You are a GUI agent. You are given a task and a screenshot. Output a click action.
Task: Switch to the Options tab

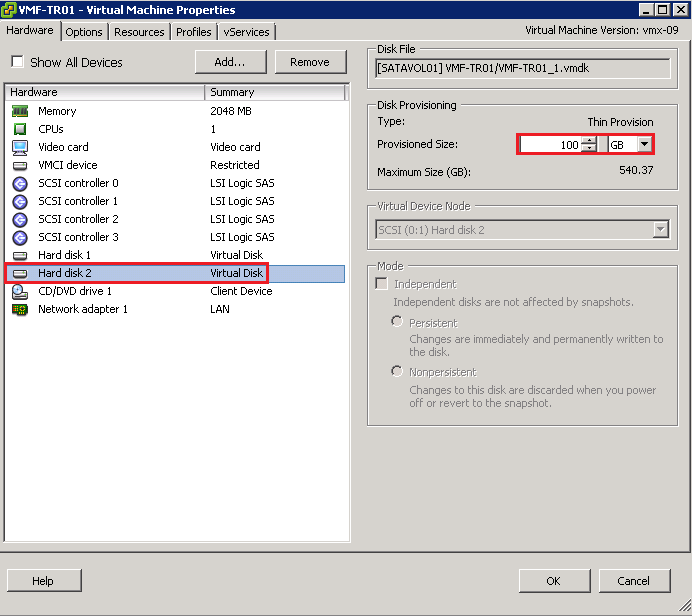coord(84,32)
